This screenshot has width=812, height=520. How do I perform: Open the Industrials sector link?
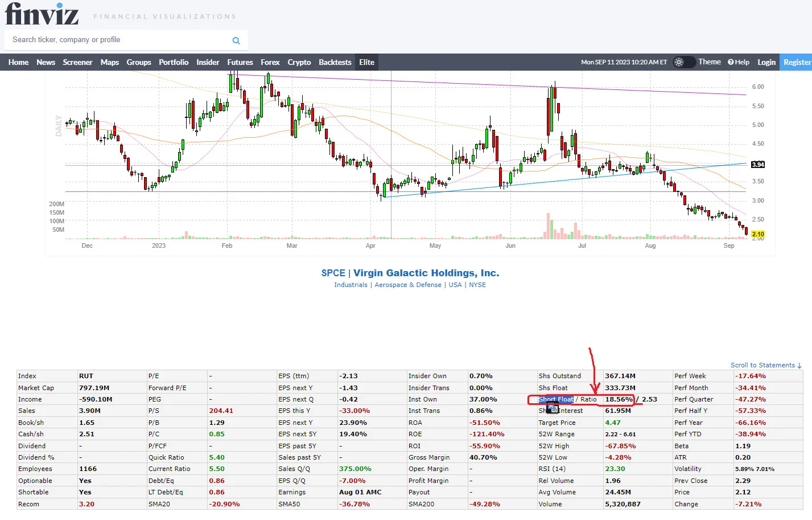351,285
